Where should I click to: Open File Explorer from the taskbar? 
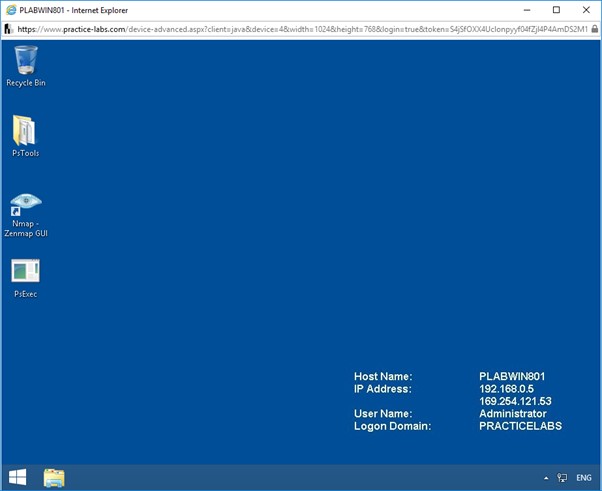[54, 478]
